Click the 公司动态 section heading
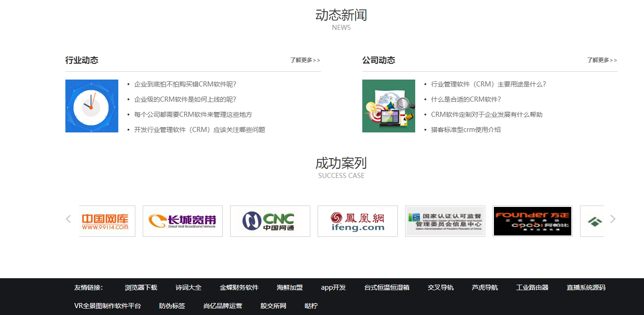Image resolution: width=644 pixels, height=315 pixels. [378, 60]
